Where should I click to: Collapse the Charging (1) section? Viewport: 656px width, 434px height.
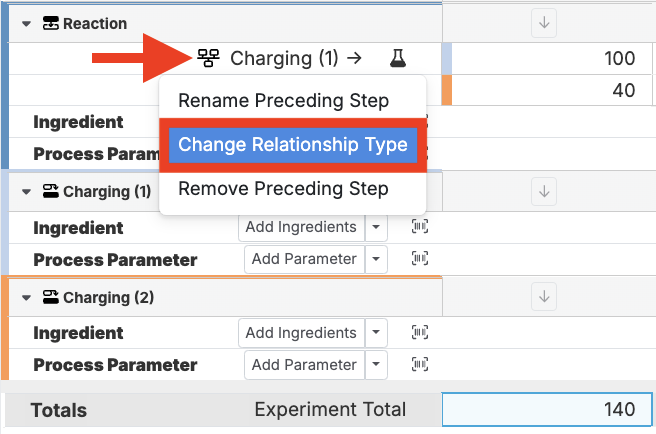pyautogui.click(x=27, y=191)
